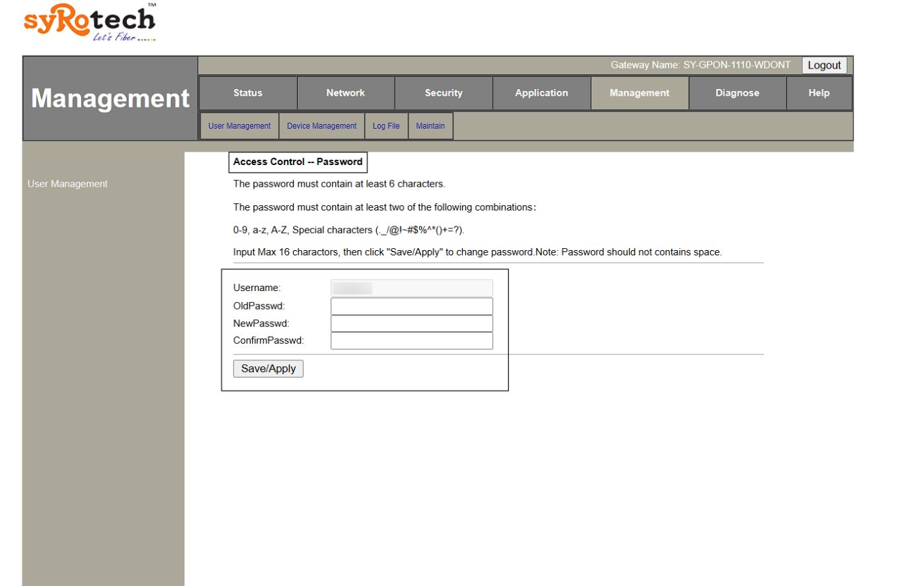Open the Log File submenu
Image resolution: width=924 pixels, height=586 pixels.
coord(386,125)
